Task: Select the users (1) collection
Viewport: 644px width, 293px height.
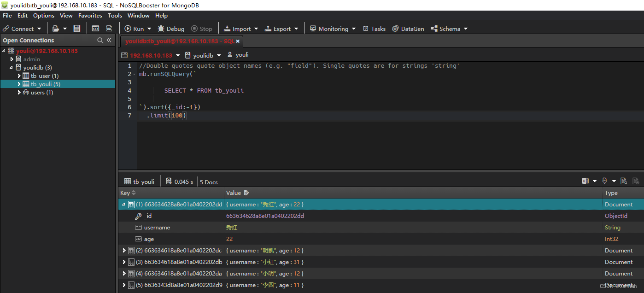Action: tap(42, 92)
